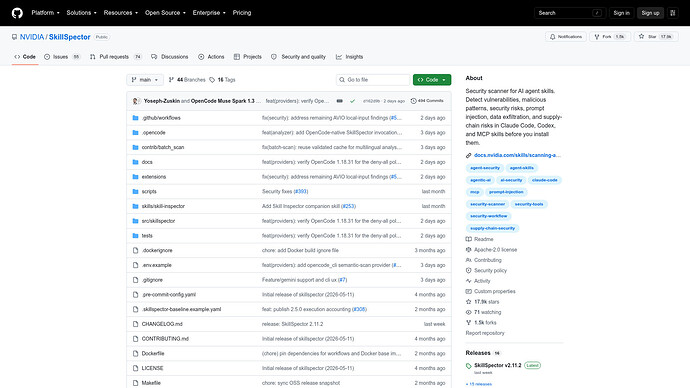The width and height of the screenshot is (690, 388).
Task: Open the CHANGELOG.md file
Action: coord(162,324)
